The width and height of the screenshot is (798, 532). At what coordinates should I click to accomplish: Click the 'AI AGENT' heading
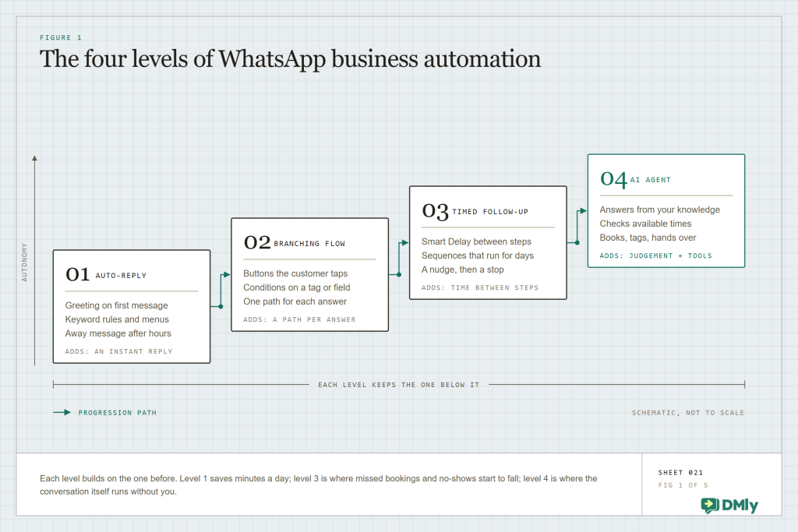pos(651,179)
